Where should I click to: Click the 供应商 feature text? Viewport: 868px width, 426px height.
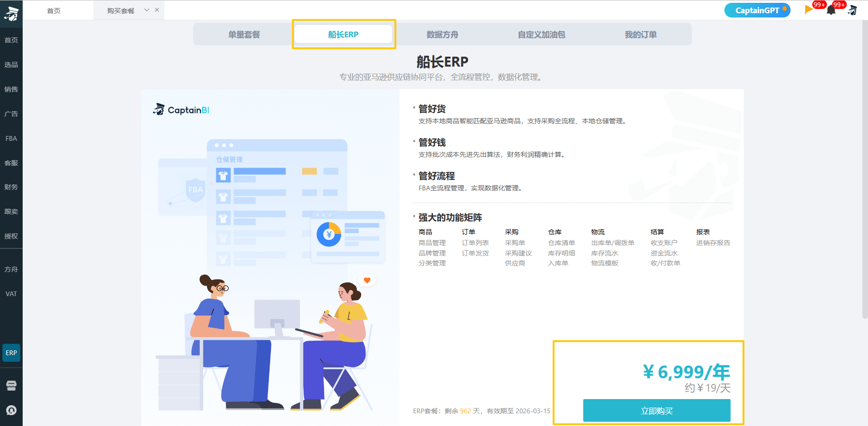point(515,263)
